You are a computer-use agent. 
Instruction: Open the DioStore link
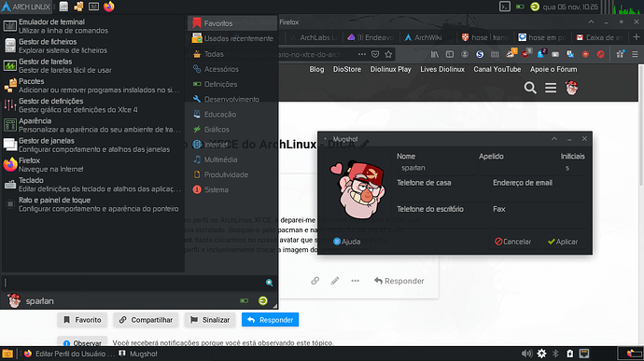pos(347,69)
